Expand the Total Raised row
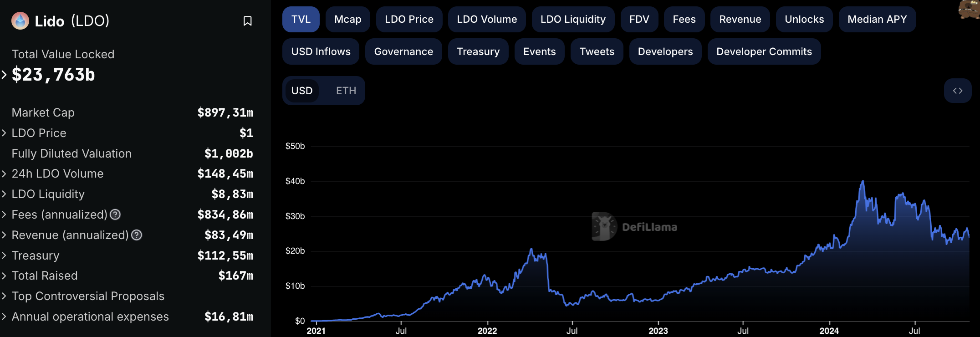 pyautogui.click(x=4, y=276)
